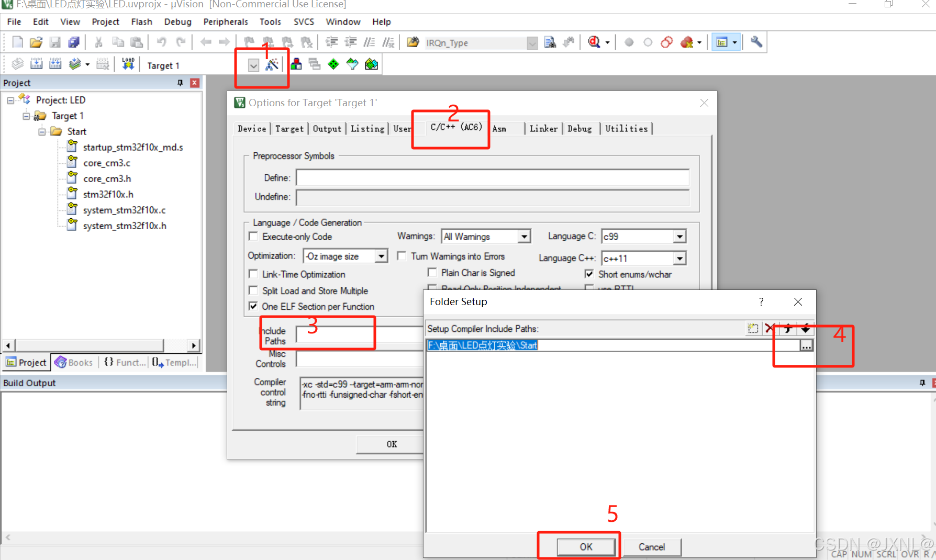Open the Target 1 selection dropdown
Image resolution: width=936 pixels, height=560 pixels.
pyautogui.click(x=253, y=65)
